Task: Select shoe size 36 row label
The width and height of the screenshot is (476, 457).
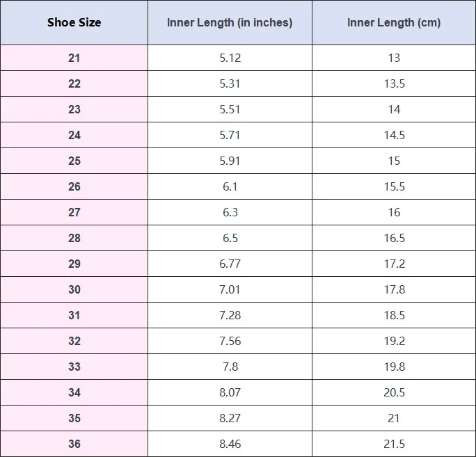Action: click(74, 444)
